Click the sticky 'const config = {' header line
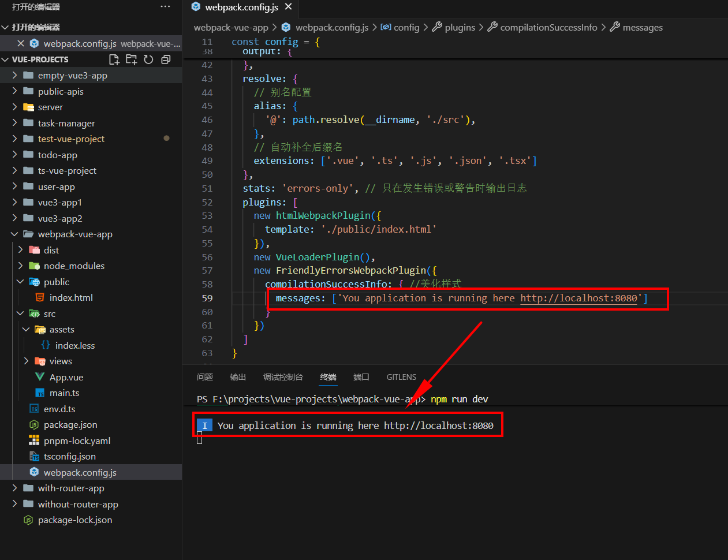Viewport: 728px width, 560px height. click(x=276, y=42)
